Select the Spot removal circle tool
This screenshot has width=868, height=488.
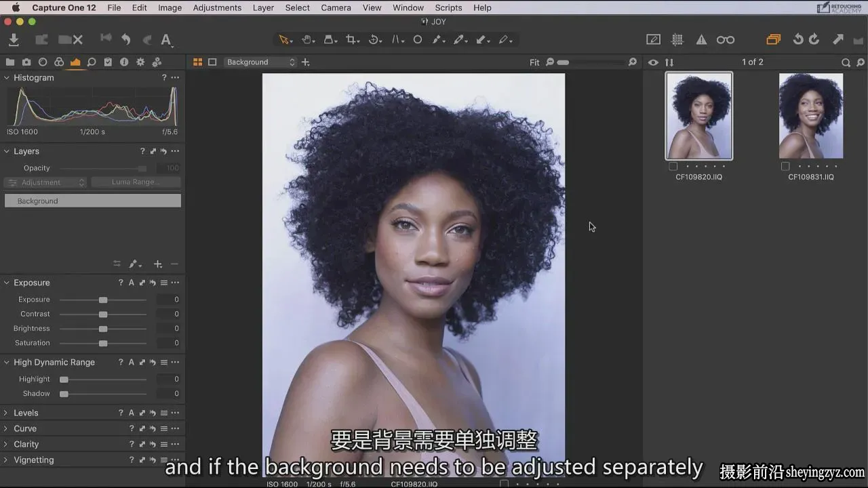[x=418, y=40]
